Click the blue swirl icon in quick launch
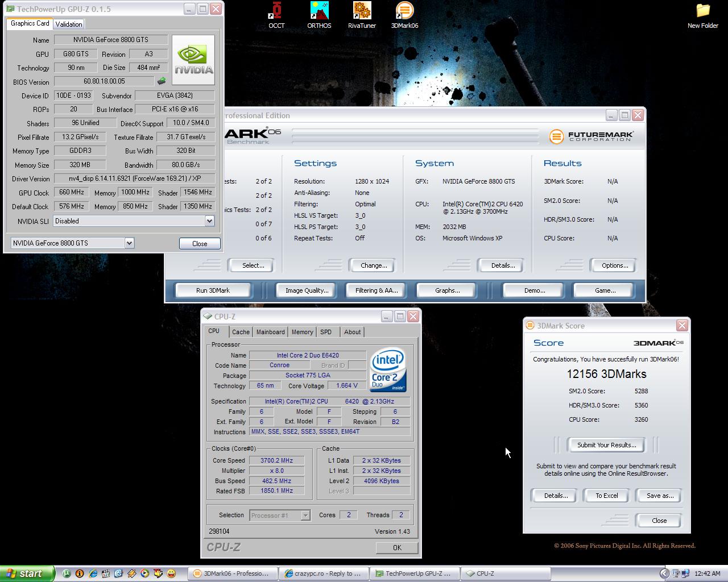 [x=118, y=573]
